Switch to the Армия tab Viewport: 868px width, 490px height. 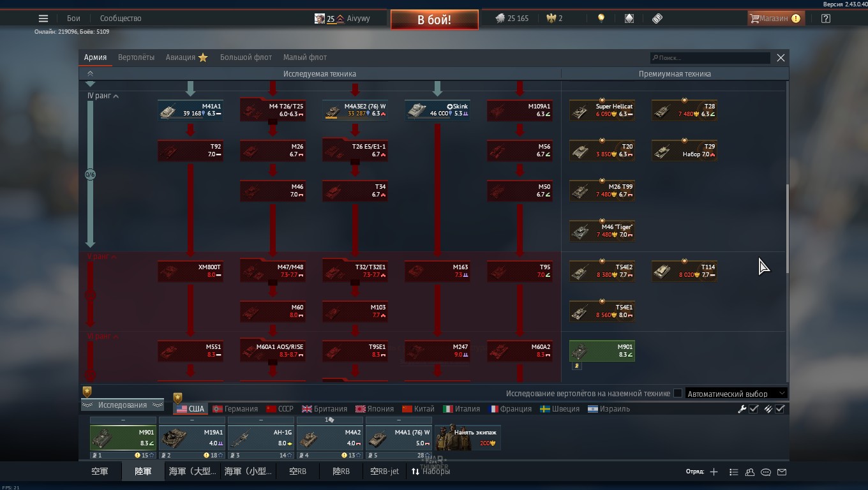pos(95,57)
